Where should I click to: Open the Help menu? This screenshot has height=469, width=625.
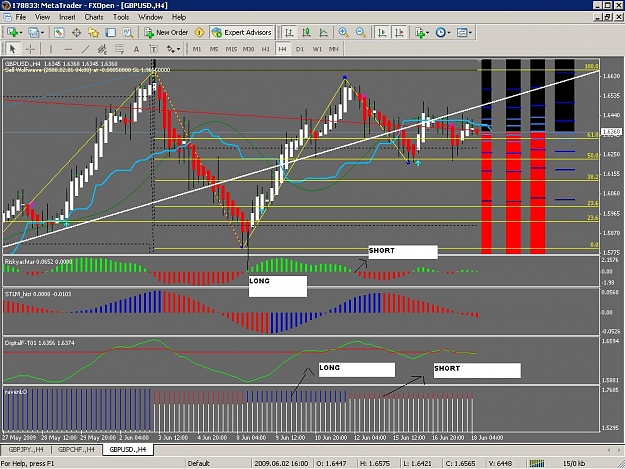click(179, 17)
